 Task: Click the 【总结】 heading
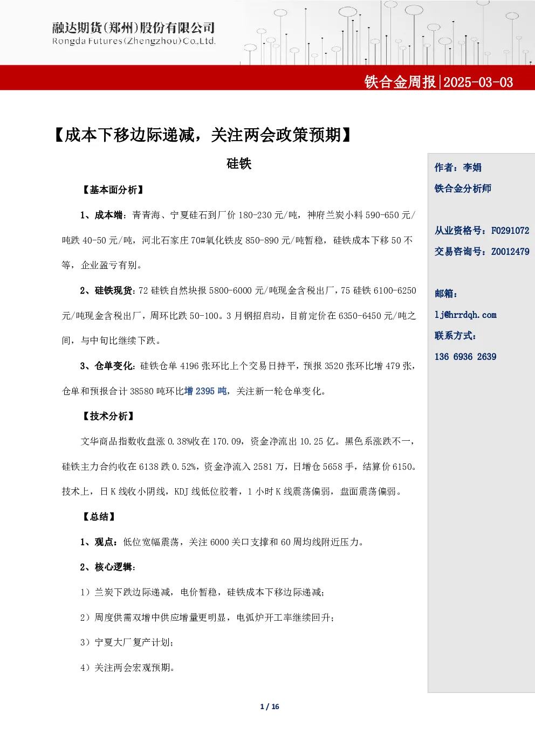99,517
